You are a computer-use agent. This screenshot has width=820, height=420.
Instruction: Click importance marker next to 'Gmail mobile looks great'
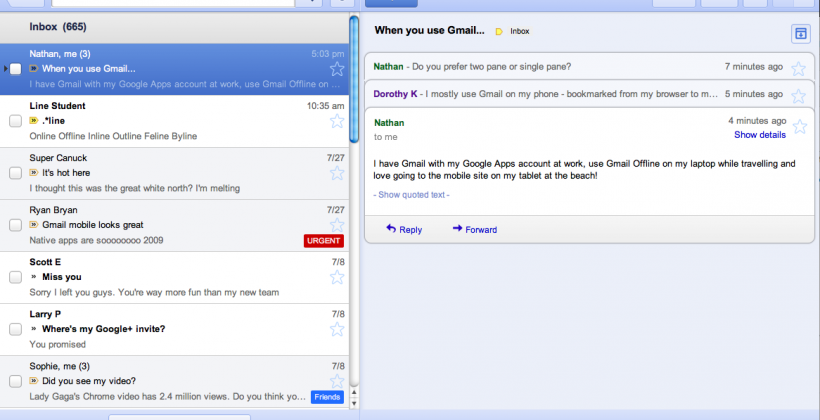coord(34,225)
